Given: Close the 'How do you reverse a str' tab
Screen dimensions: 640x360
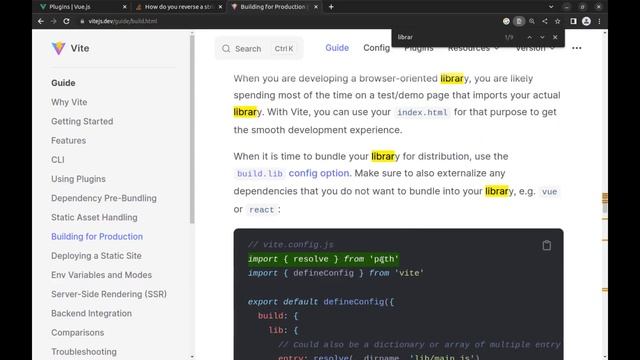Looking at the screenshot, I should click(x=220, y=7).
